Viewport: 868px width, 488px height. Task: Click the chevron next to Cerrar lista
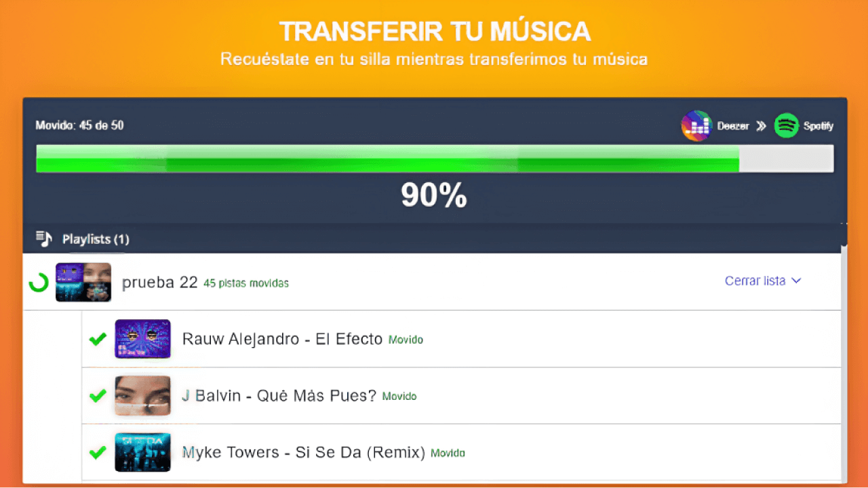(797, 281)
